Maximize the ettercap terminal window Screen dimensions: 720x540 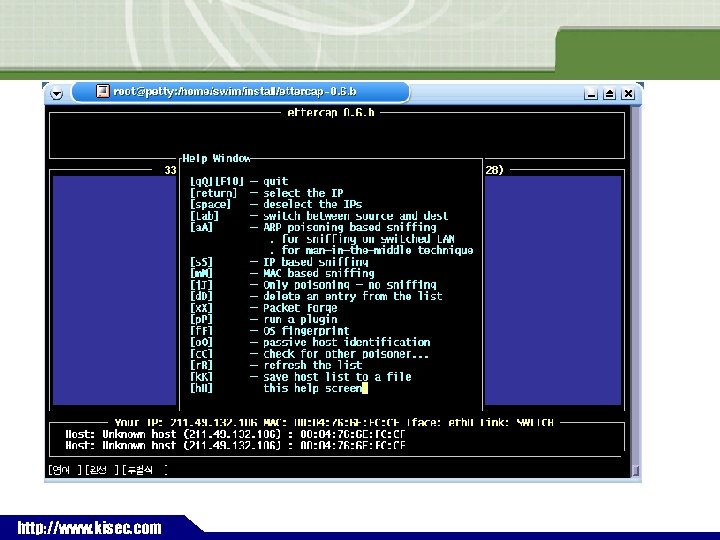(609, 94)
